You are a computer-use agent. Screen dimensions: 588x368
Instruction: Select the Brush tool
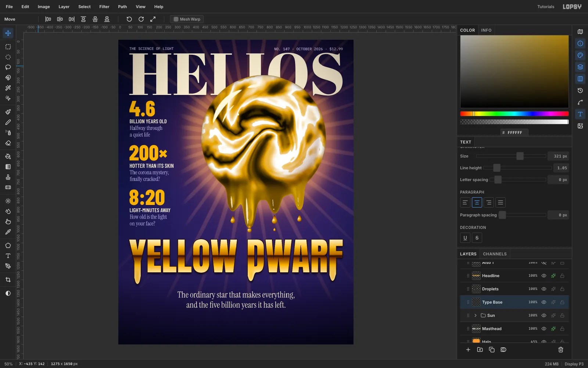click(8, 112)
